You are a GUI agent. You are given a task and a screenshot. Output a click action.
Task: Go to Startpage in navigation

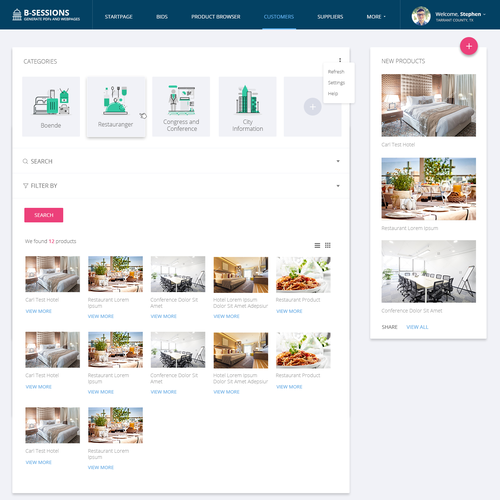[118, 17]
